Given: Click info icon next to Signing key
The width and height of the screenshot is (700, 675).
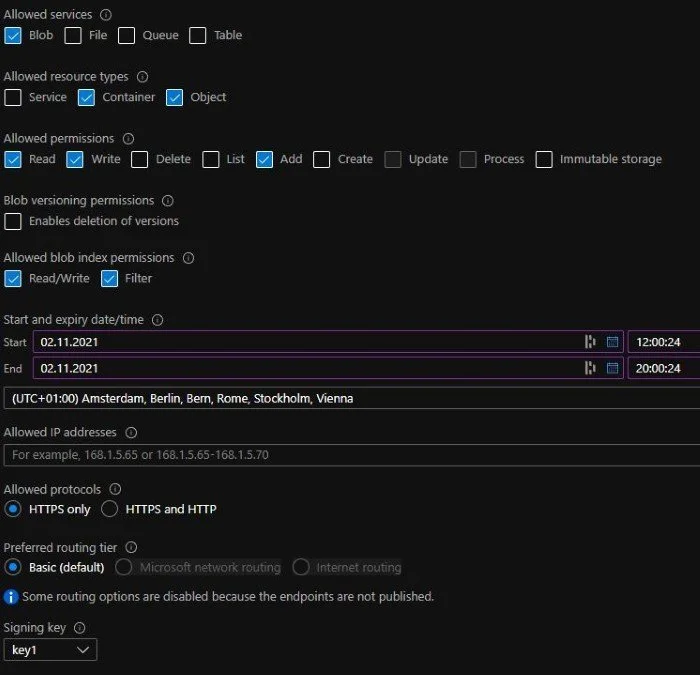Looking at the screenshot, I should (x=80, y=628).
